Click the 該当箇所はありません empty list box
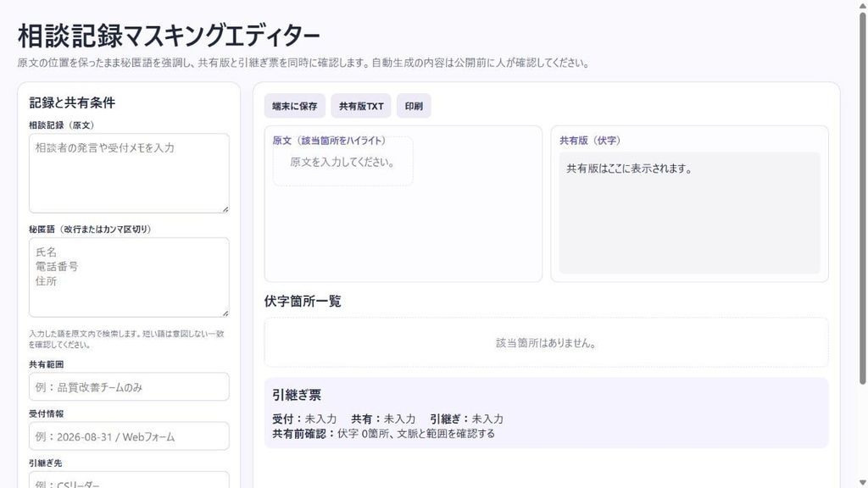The height and width of the screenshot is (488, 868). (x=547, y=342)
